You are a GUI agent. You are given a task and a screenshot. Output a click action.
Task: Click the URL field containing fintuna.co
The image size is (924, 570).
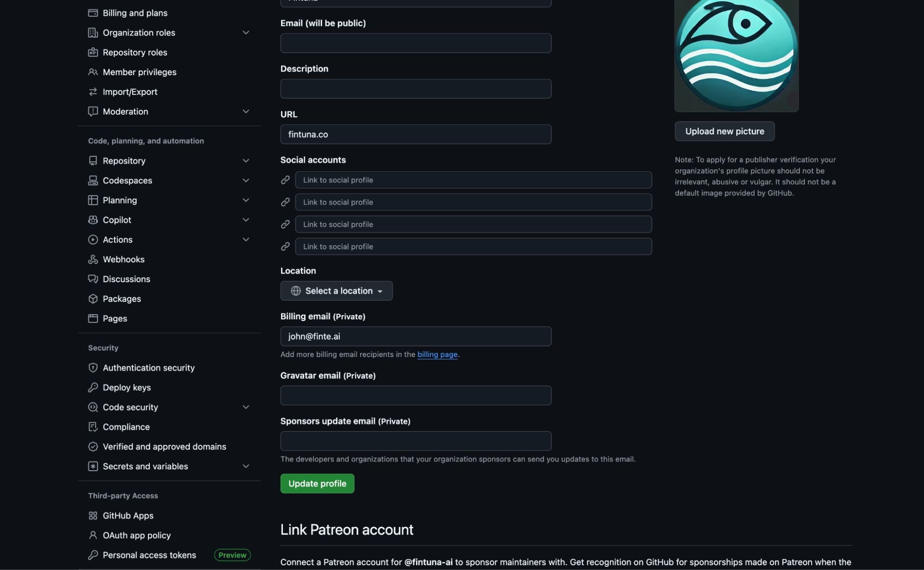(x=416, y=134)
